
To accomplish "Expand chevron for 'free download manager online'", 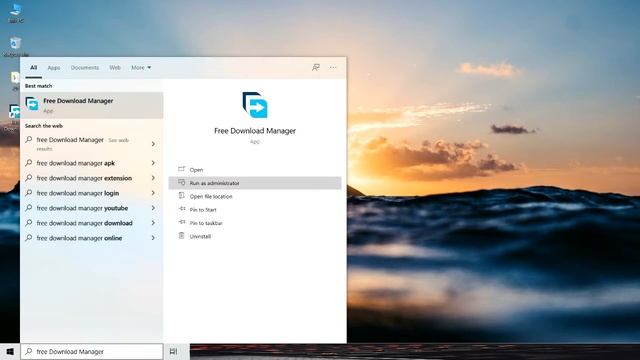I will coord(153,238).
